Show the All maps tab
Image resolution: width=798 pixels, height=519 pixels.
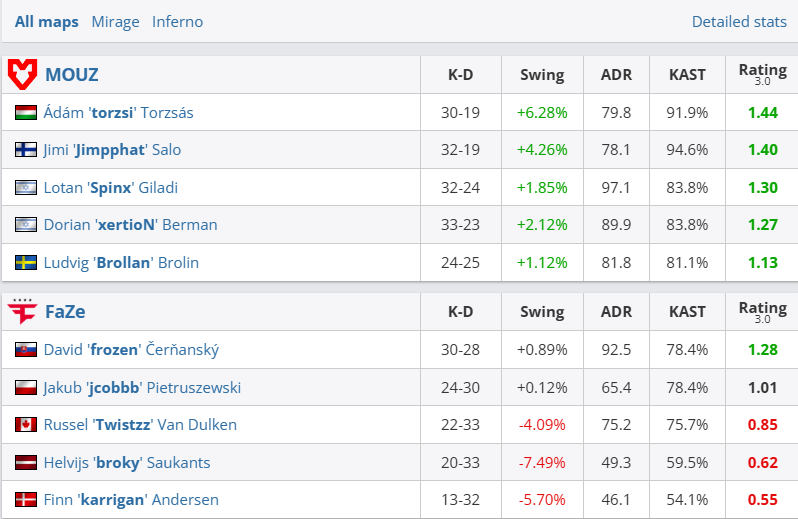click(x=46, y=22)
